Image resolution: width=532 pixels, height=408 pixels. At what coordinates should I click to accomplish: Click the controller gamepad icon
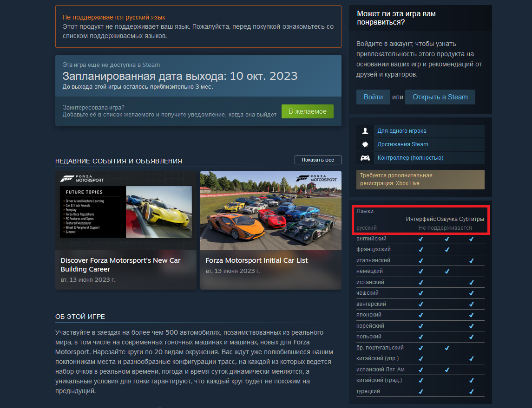point(365,158)
